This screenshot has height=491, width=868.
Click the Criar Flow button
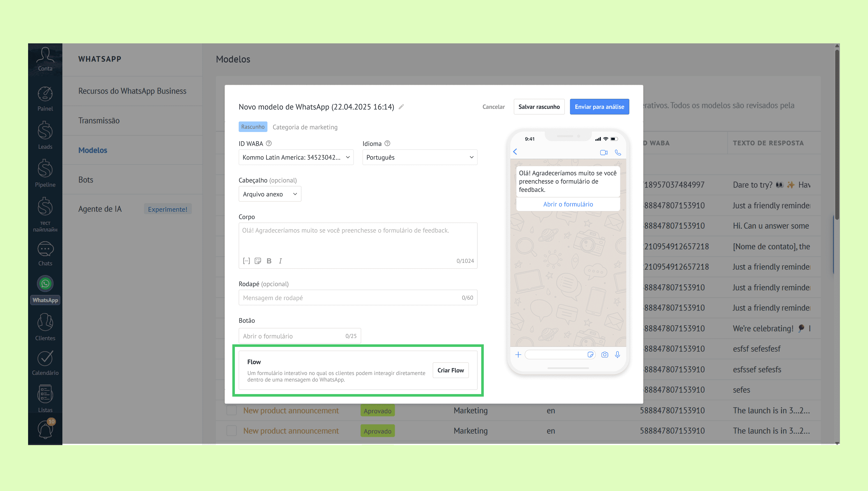tap(450, 370)
